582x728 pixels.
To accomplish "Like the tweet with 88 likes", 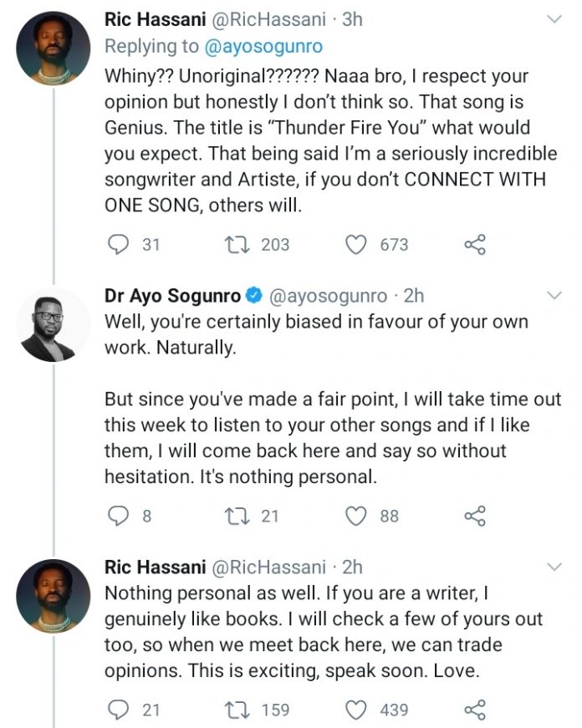I will pos(357,516).
